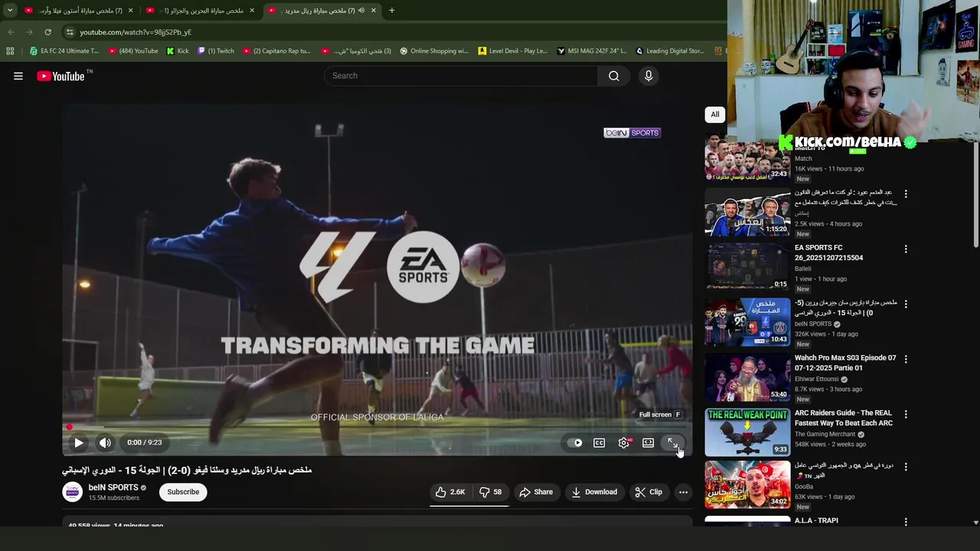Open Elhiwar Ettounsi channel

coord(816,379)
